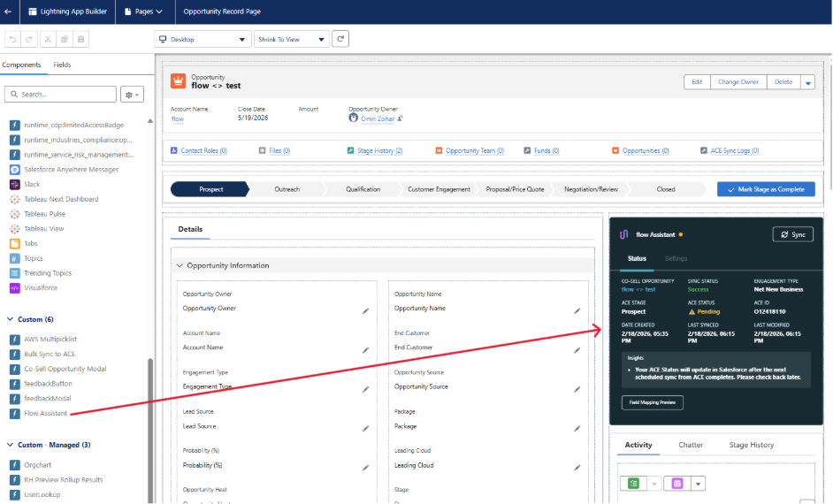Switch to the Chatter tab
This screenshot has height=504, width=833.
pos(691,445)
